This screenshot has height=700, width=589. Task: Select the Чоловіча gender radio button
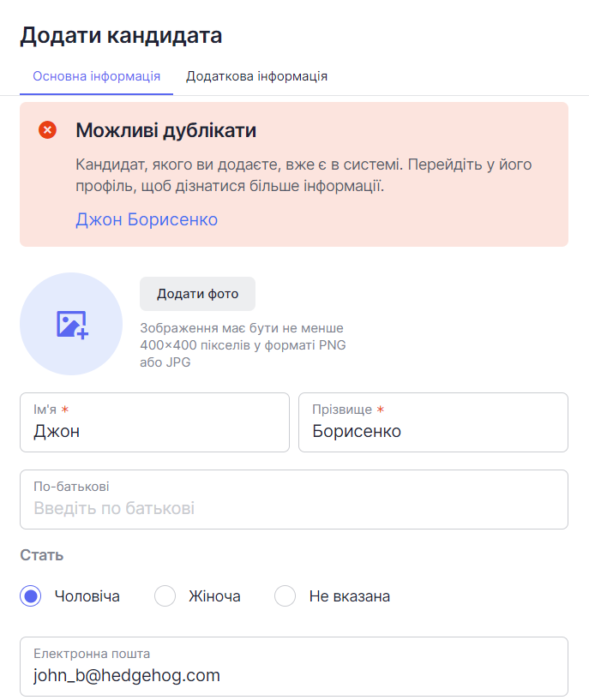pyautogui.click(x=30, y=596)
